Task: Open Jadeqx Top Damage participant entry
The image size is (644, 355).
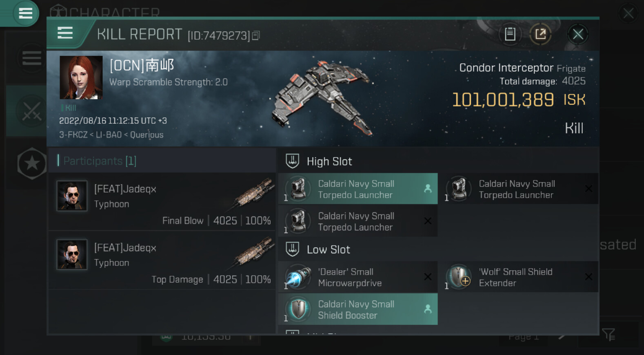Action: (162, 260)
